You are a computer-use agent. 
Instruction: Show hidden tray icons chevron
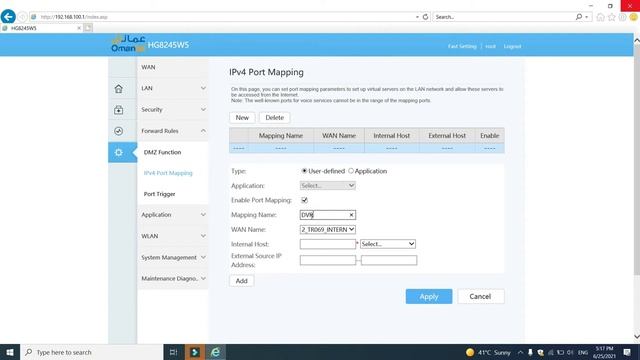tap(520, 352)
